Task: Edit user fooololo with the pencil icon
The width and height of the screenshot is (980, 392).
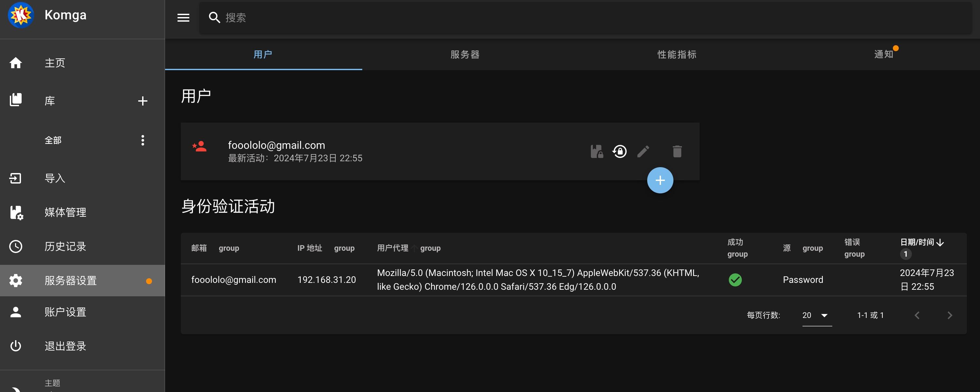Action: (643, 151)
